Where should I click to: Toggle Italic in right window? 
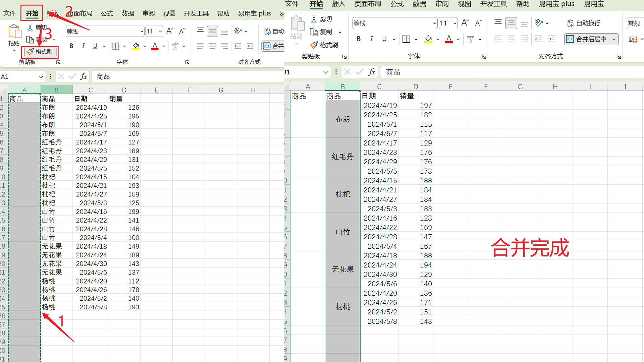tap(371, 39)
